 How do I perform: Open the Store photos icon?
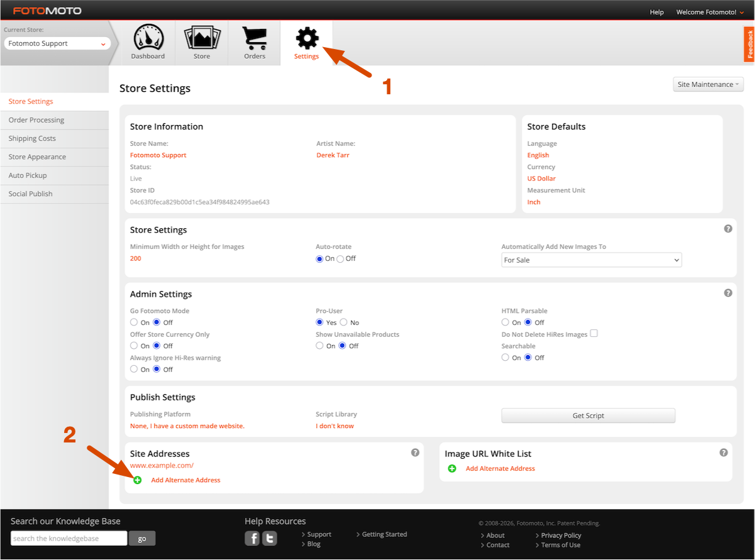[x=202, y=37]
